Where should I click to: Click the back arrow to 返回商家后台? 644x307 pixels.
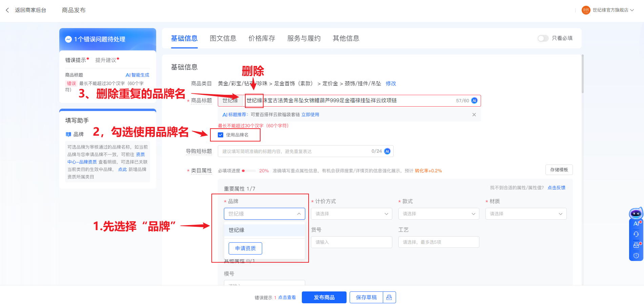pyautogui.click(x=7, y=10)
